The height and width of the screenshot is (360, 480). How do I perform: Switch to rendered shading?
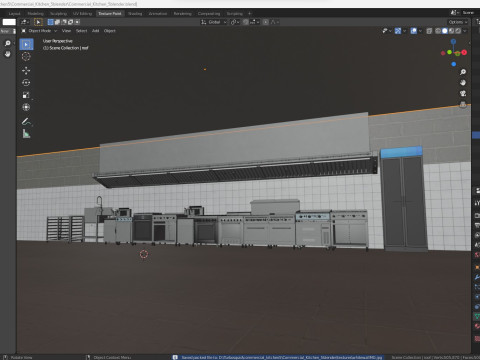[458, 31]
